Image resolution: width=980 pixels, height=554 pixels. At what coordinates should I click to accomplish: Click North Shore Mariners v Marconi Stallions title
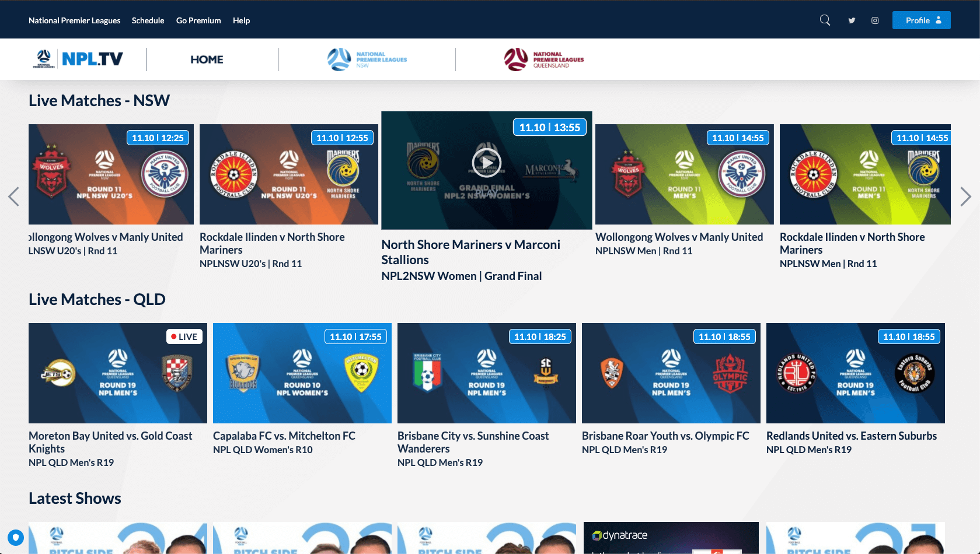coord(470,253)
